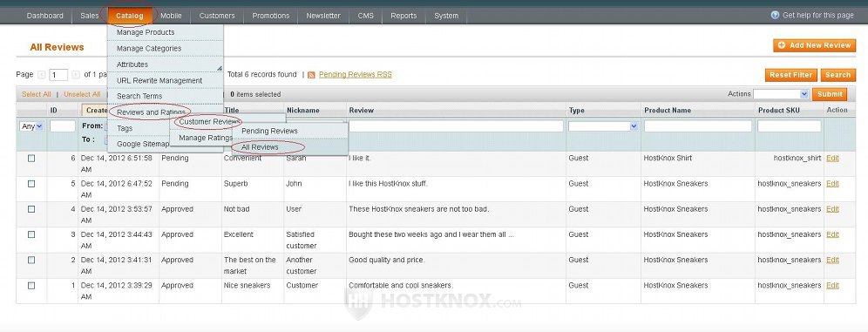Open the Catalog menu
The height and width of the screenshot is (332, 868).
[x=130, y=16]
